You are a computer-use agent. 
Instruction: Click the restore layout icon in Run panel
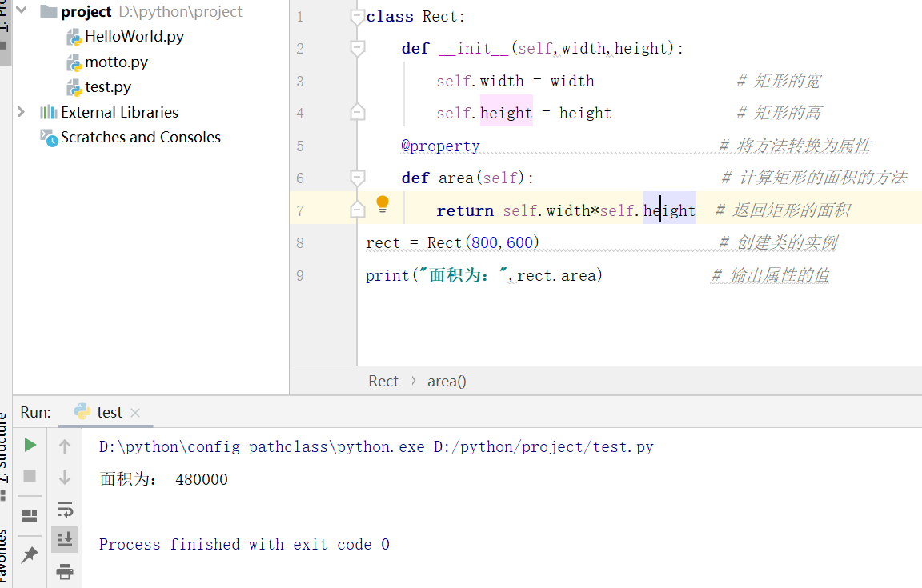pyautogui.click(x=30, y=516)
